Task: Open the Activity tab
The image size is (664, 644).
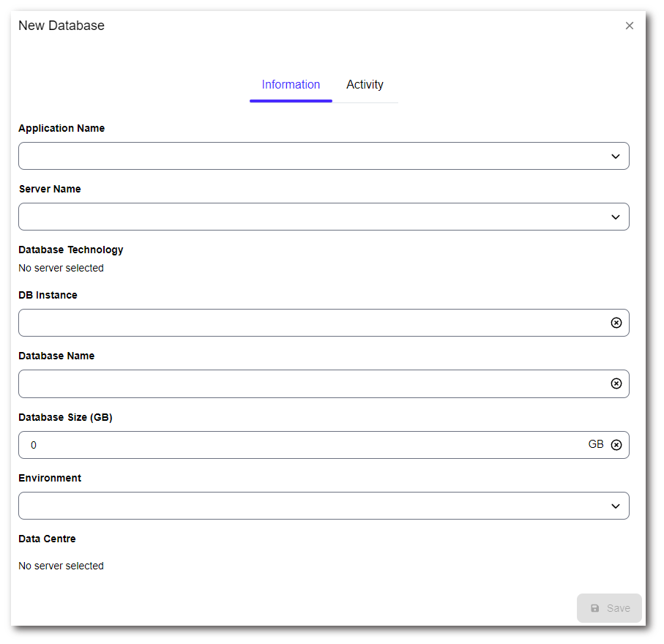Action: (x=365, y=85)
